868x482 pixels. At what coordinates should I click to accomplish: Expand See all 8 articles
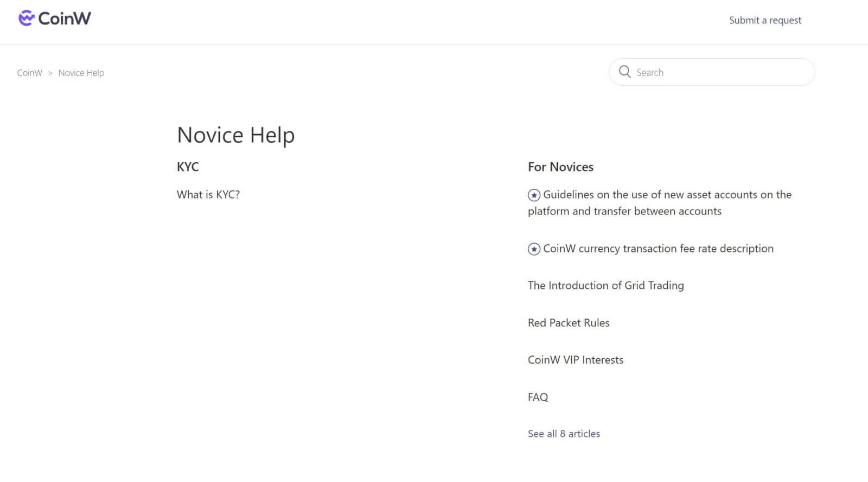coord(564,434)
